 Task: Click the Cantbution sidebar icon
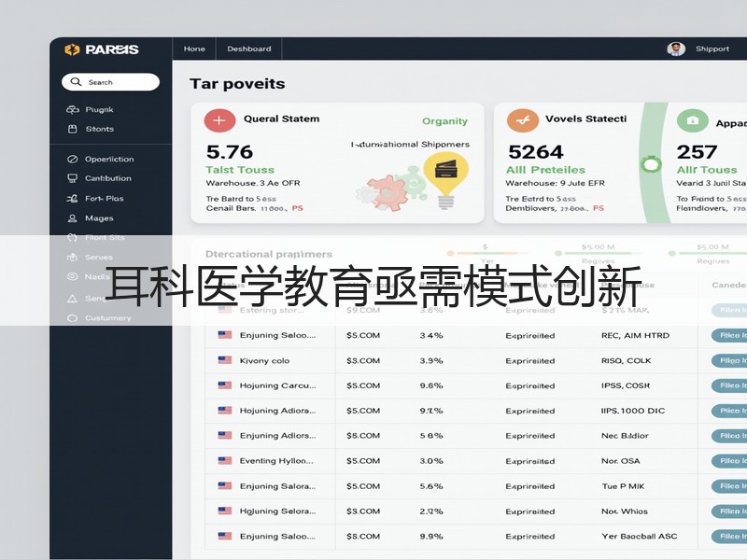73,178
